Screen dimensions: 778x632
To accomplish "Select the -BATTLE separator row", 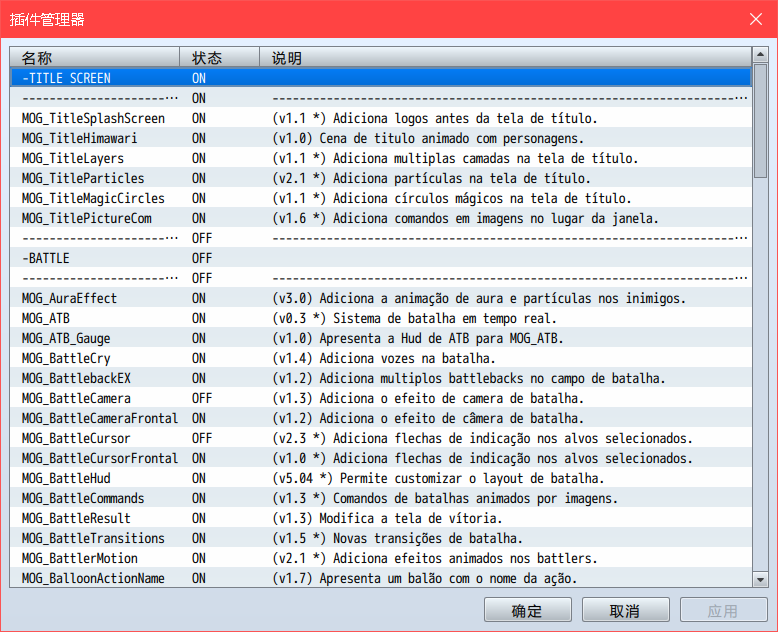I will click(x=381, y=258).
